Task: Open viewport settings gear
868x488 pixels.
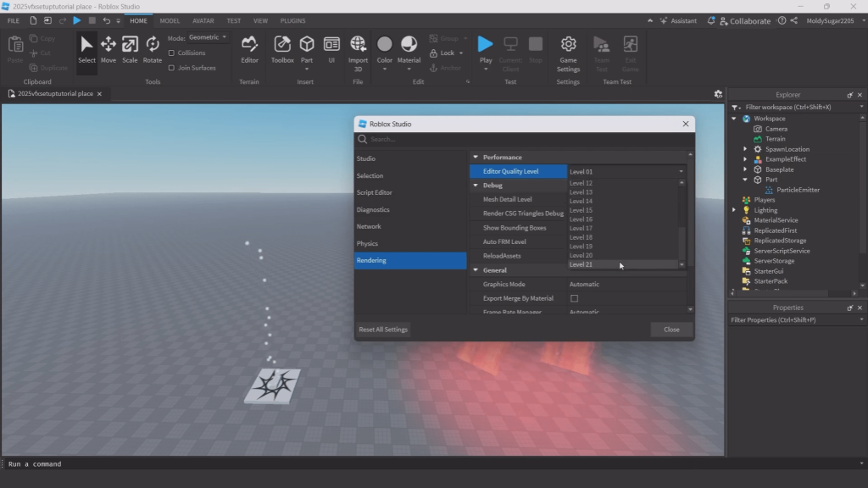Action: click(x=718, y=94)
